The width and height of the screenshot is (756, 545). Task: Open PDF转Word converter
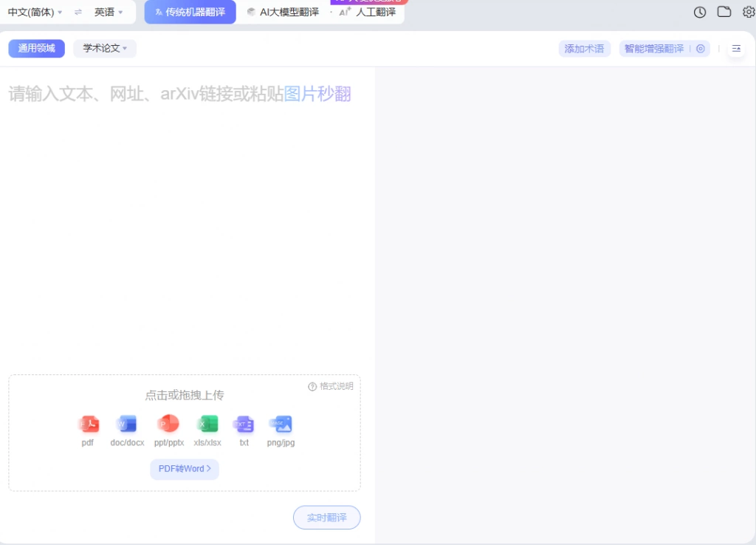(x=185, y=469)
